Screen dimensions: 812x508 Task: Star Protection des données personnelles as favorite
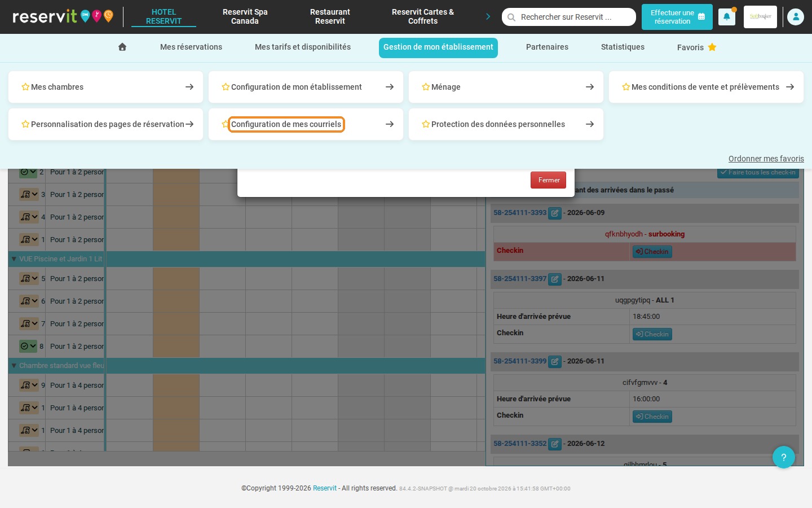click(426, 124)
